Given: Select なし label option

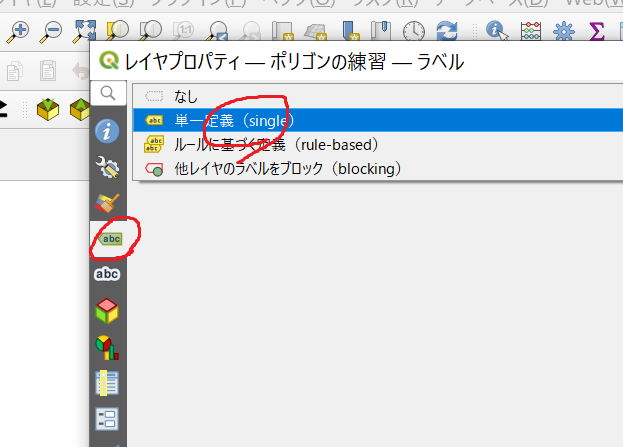Looking at the screenshot, I should click(x=378, y=97).
